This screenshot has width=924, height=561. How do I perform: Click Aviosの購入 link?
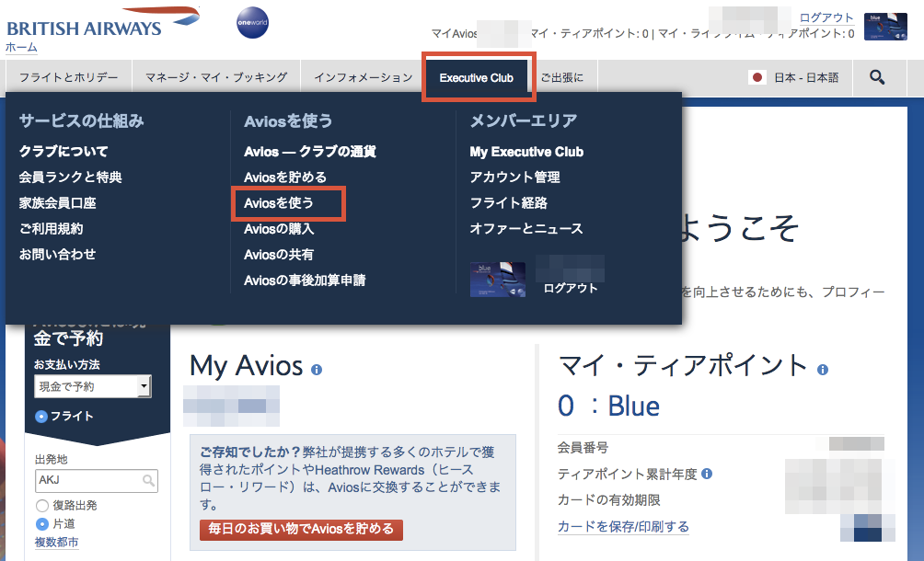click(x=279, y=228)
